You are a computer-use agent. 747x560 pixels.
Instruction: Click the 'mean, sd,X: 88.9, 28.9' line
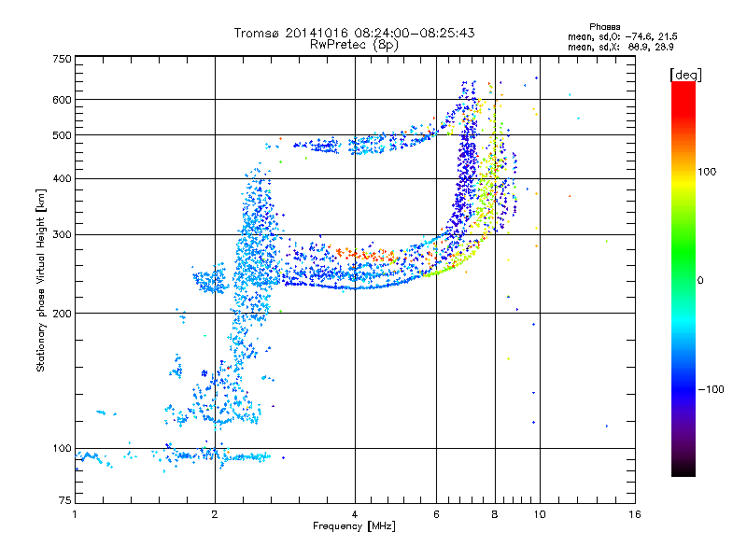point(620,47)
